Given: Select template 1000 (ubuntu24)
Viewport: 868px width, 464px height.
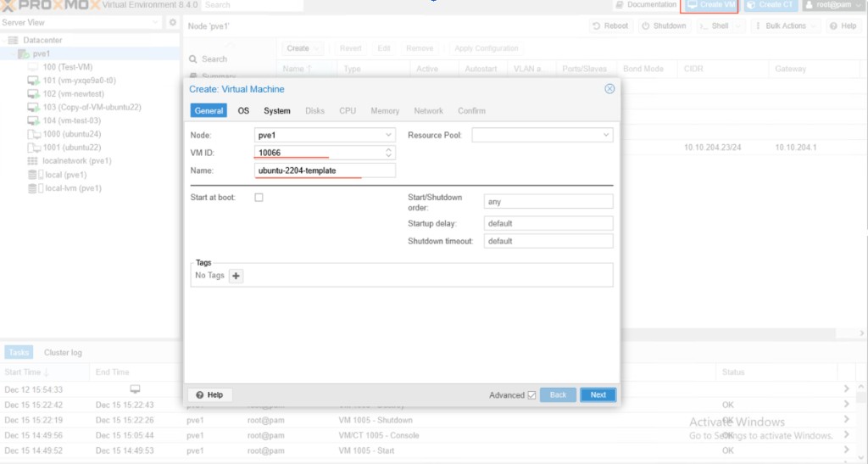Looking at the screenshot, I should [x=72, y=134].
